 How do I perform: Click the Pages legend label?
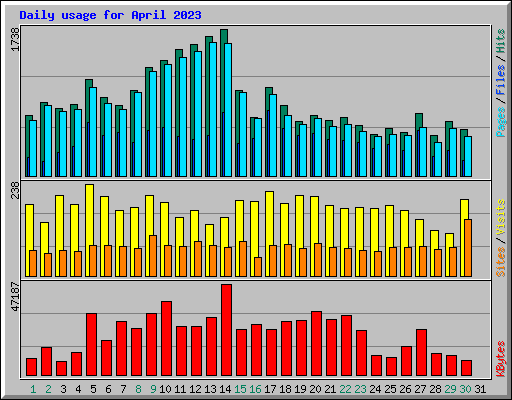501,122
